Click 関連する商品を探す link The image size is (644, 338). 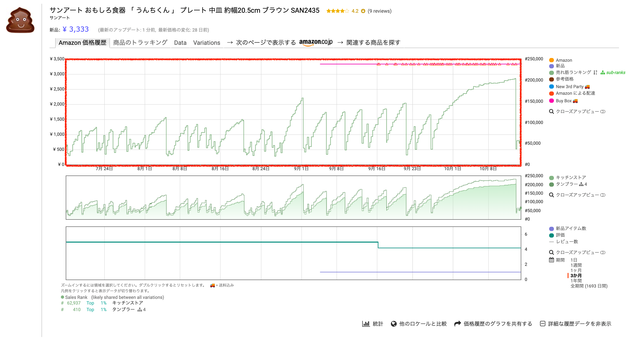pyautogui.click(x=373, y=43)
